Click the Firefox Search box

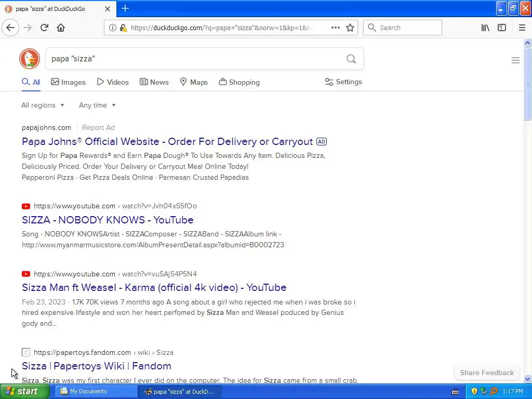(x=403, y=28)
